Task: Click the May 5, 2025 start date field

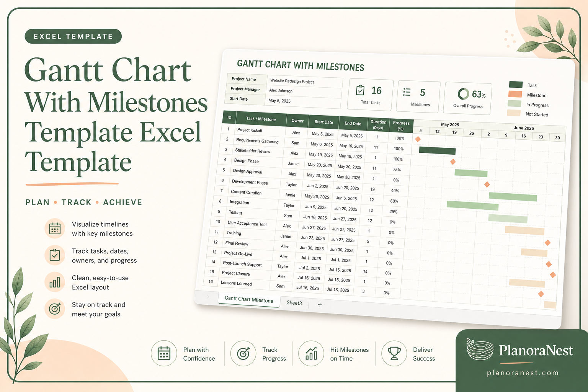Action: 302,101
